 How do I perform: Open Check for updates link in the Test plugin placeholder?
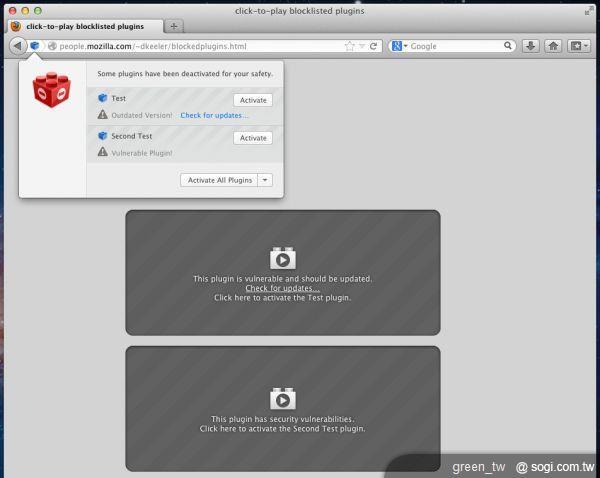tap(282, 288)
